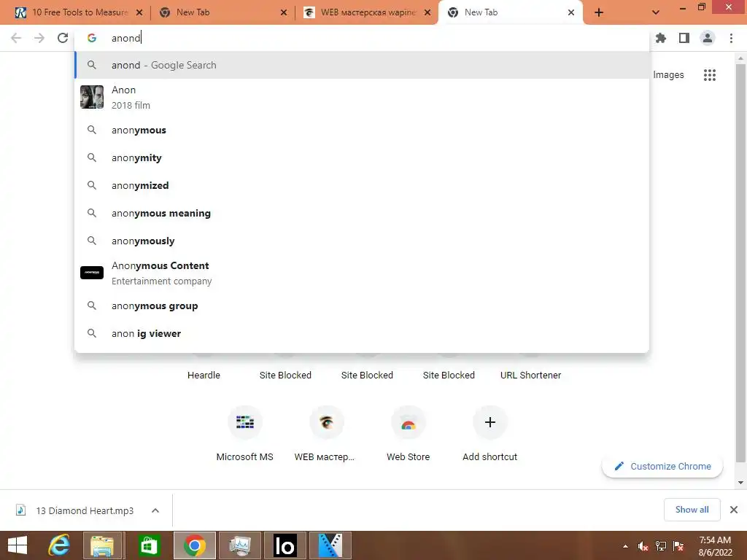The width and height of the screenshot is (747, 560).
Task: Click the address bar containing 'anond'
Action: tap(362, 38)
